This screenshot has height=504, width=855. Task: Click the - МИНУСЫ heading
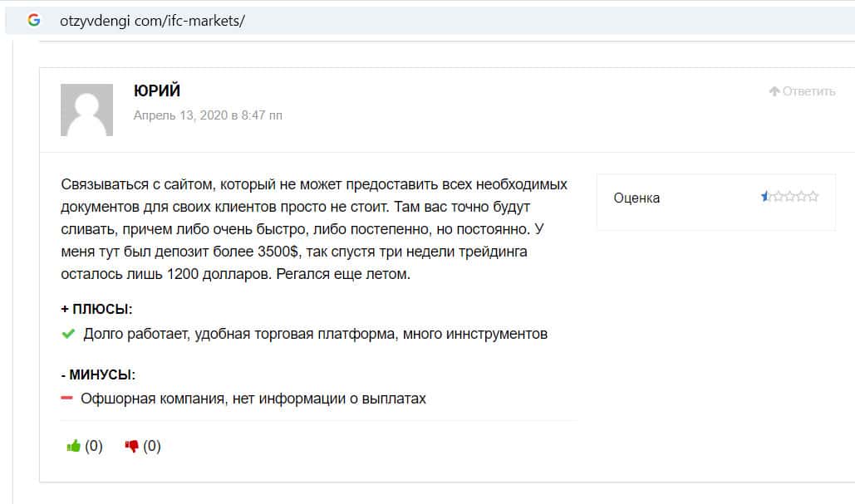(98, 374)
